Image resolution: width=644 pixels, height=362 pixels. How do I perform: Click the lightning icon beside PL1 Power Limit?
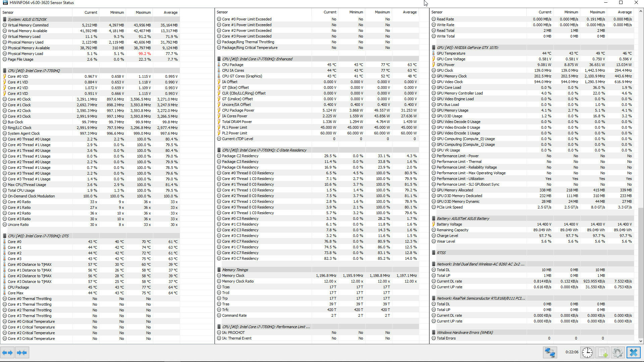219,127
